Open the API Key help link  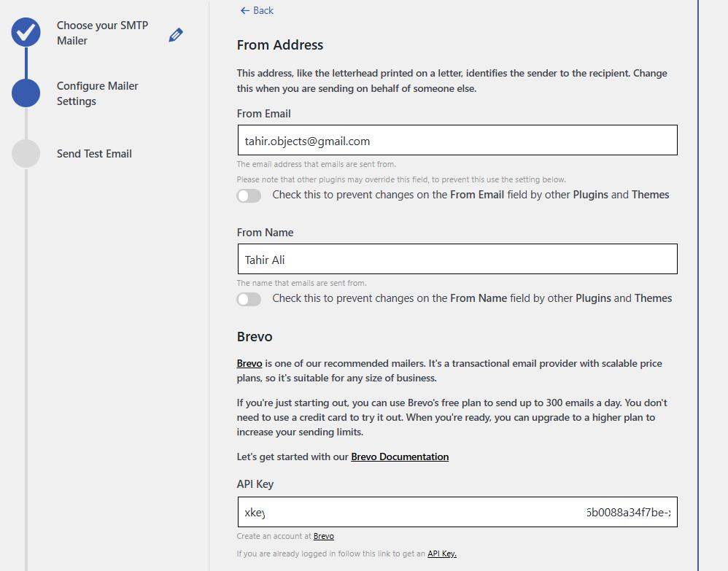[444, 553]
